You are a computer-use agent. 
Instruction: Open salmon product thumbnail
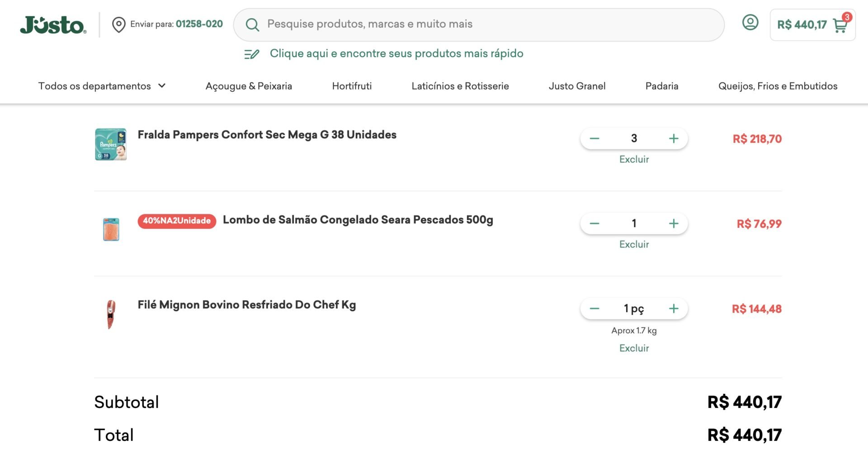coord(111,229)
